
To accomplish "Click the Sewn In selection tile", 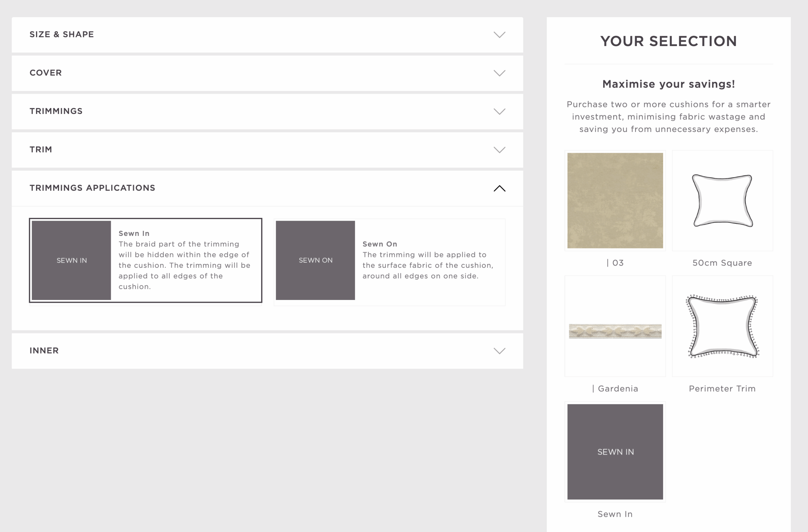I will tap(615, 451).
